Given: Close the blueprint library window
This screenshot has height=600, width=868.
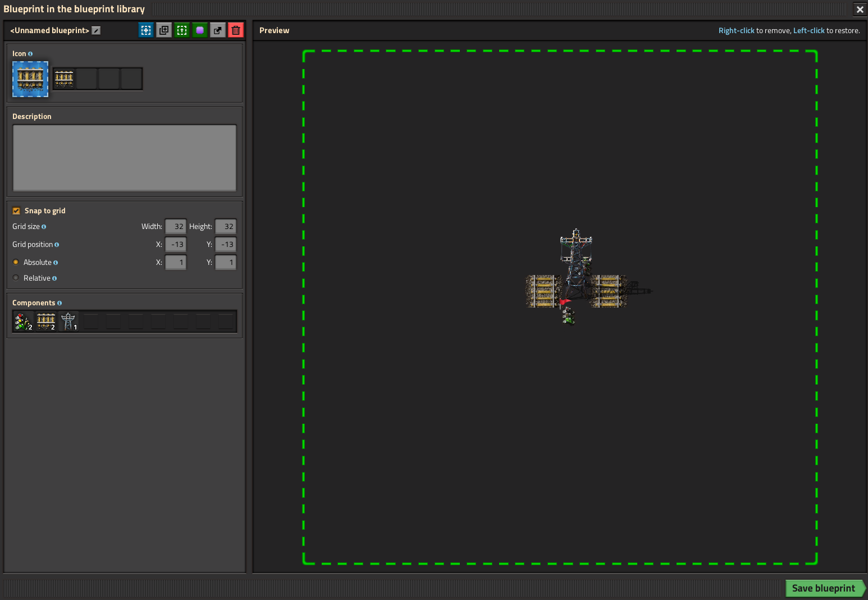Looking at the screenshot, I should 860,10.
